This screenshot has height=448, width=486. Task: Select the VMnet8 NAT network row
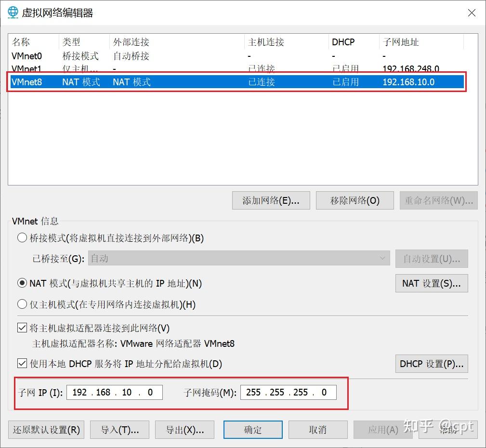tap(237, 82)
